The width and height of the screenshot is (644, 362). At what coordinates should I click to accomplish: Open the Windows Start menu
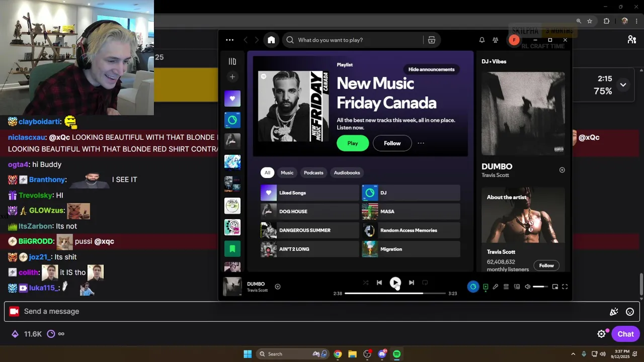click(x=248, y=354)
